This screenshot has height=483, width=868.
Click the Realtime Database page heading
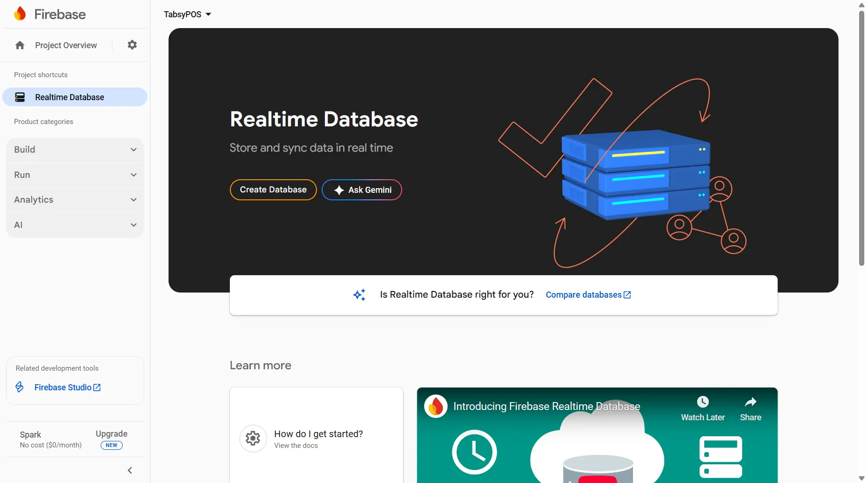click(x=324, y=119)
